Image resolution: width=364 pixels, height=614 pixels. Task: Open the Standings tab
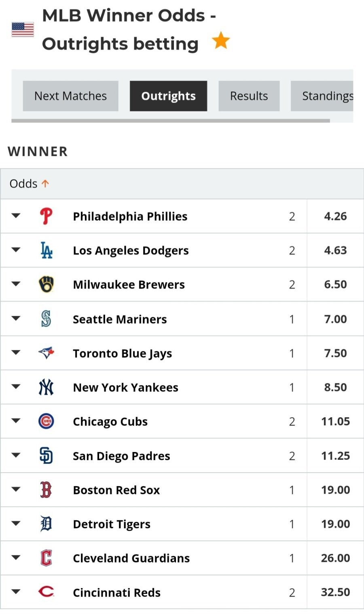point(325,96)
